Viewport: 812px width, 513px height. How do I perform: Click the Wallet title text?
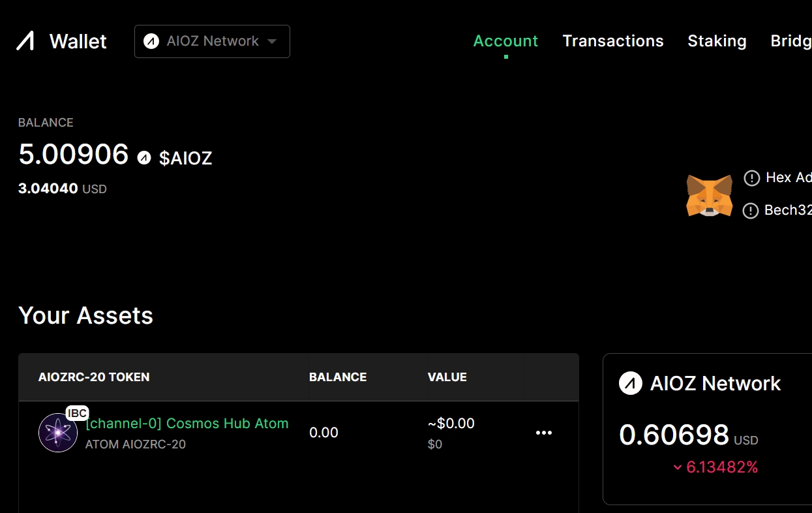tap(78, 42)
